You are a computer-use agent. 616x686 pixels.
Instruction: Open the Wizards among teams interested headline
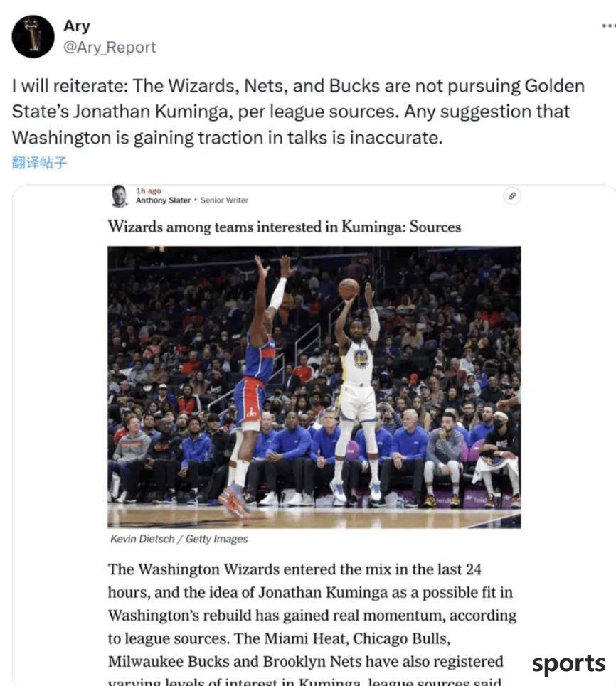[285, 227]
